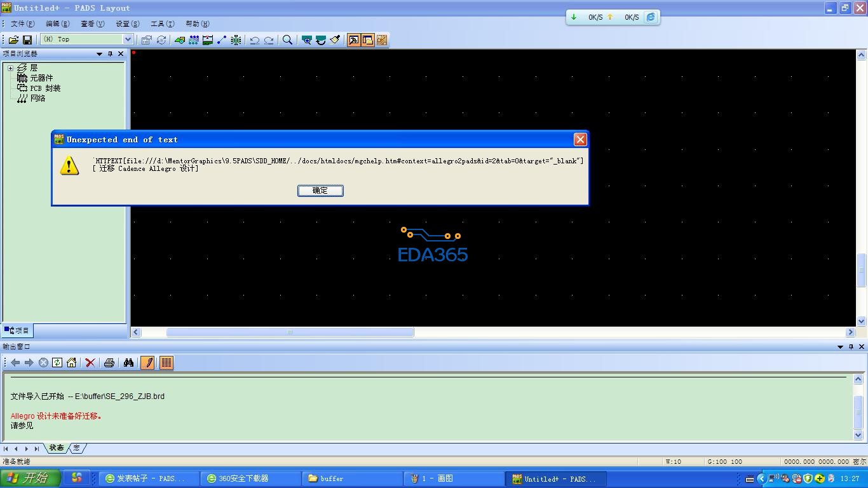Click the Refresh icon in output toolbar
The height and width of the screenshot is (488, 868).
point(57,363)
